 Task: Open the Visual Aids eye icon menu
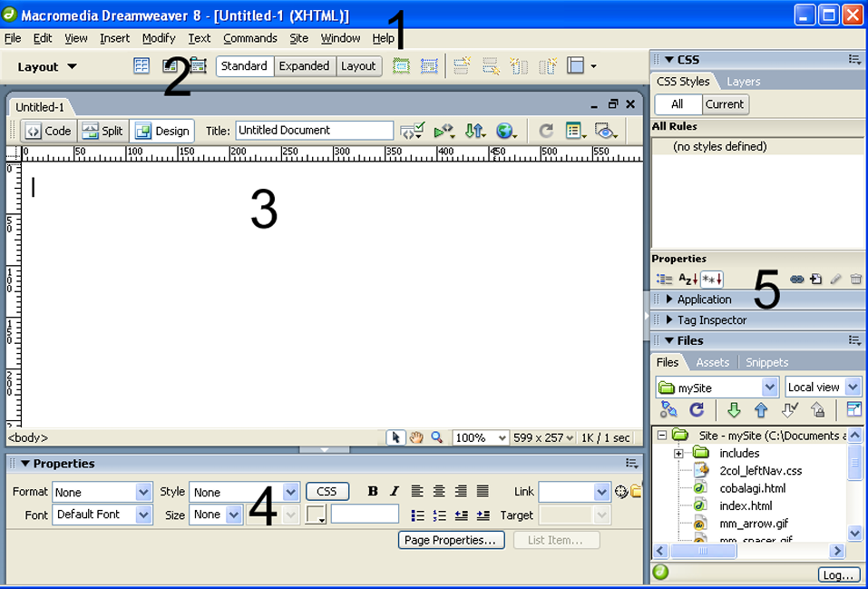tap(606, 131)
